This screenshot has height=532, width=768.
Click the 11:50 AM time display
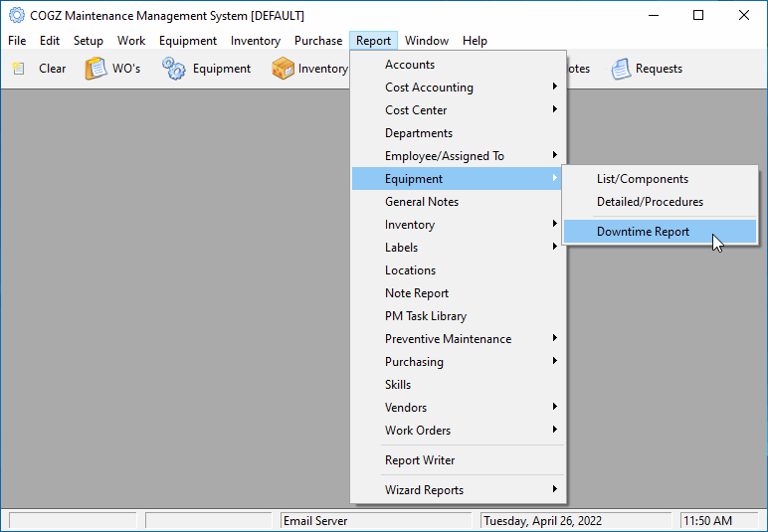719,521
